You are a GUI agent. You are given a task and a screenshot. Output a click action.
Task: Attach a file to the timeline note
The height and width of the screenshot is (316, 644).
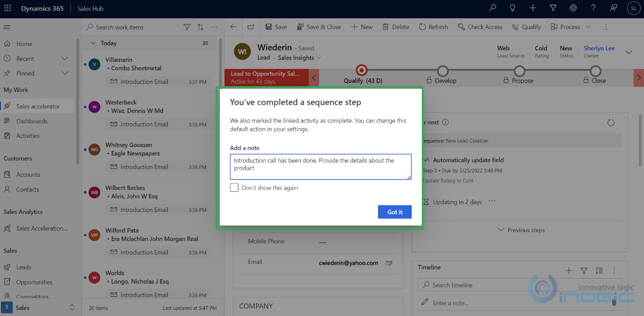pos(614,303)
